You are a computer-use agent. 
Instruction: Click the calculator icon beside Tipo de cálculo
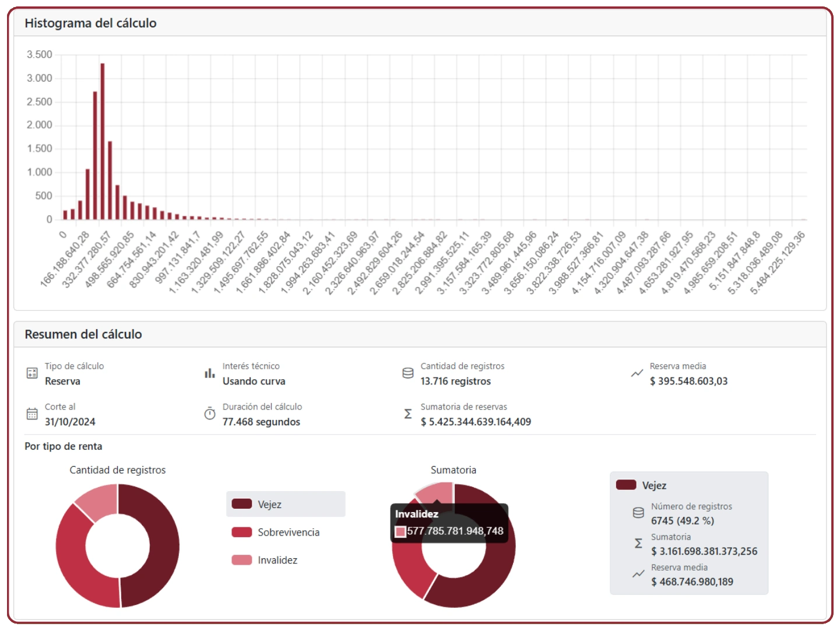click(32, 373)
